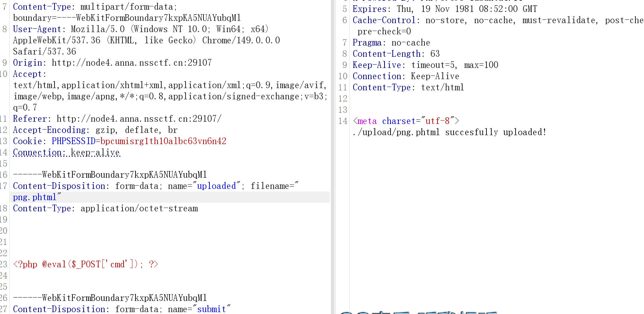Click the Content-Type multipart/form-data header in request

point(95,7)
